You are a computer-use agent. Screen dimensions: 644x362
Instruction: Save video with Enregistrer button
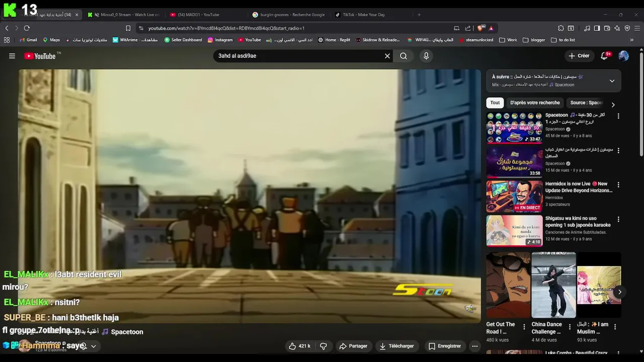(x=445, y=346)
